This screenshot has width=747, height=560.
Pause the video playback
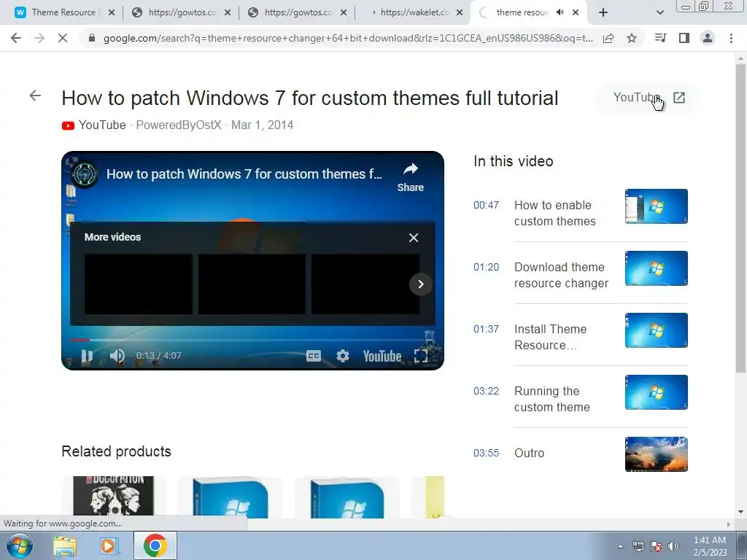87,356
